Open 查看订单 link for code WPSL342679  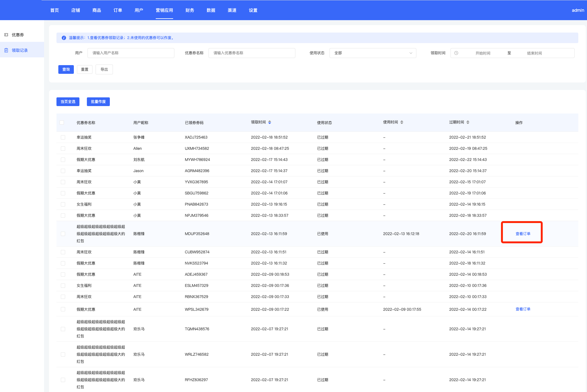tap(523, 309)
